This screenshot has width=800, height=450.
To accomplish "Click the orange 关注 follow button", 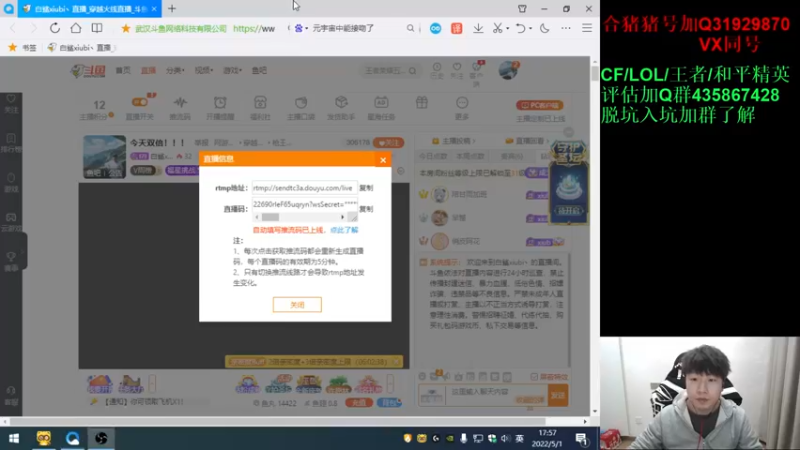I will tap(388, 143).
